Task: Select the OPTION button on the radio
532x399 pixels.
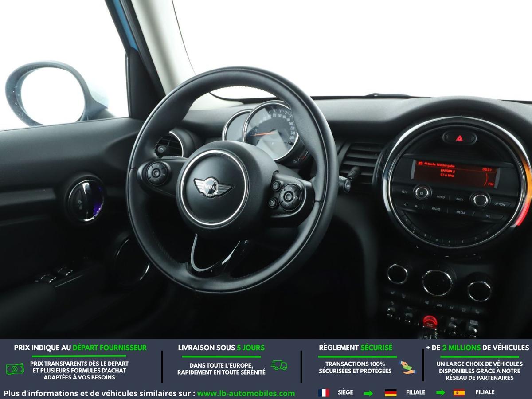Action: click(x=500, y=204)
